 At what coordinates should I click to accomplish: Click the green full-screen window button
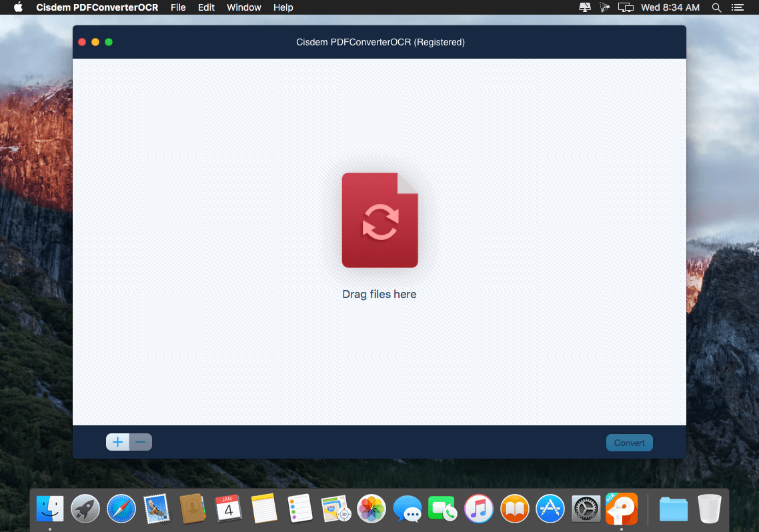(x=109, y=42)
